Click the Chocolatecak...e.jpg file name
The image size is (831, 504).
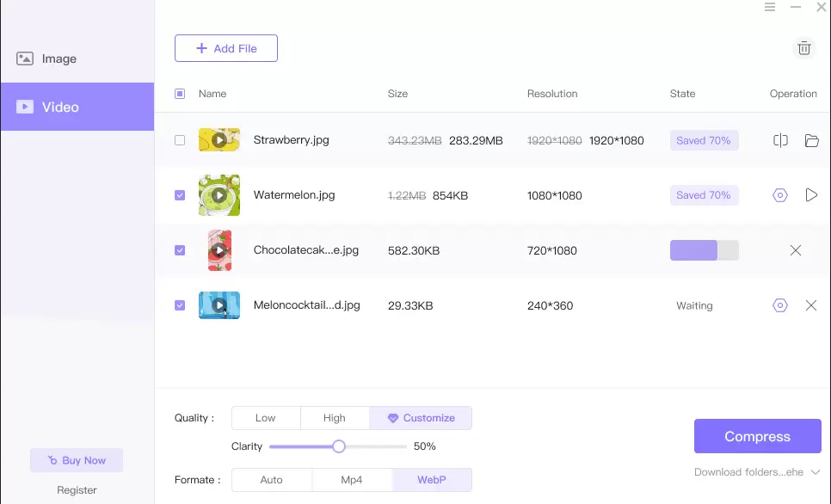[x=305, y=250]
